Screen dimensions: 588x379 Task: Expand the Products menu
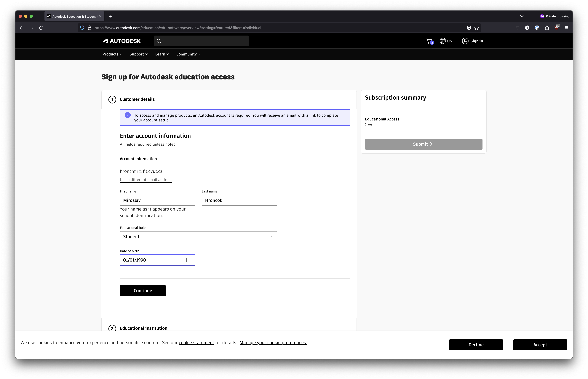112,54
